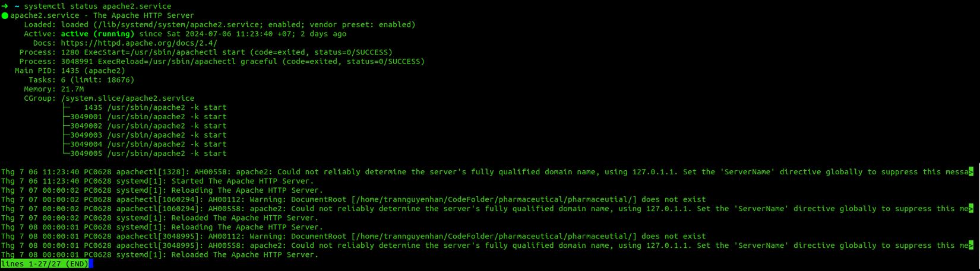
Task: Click the blue cursor block after (END)
Action: coord(91,264)
